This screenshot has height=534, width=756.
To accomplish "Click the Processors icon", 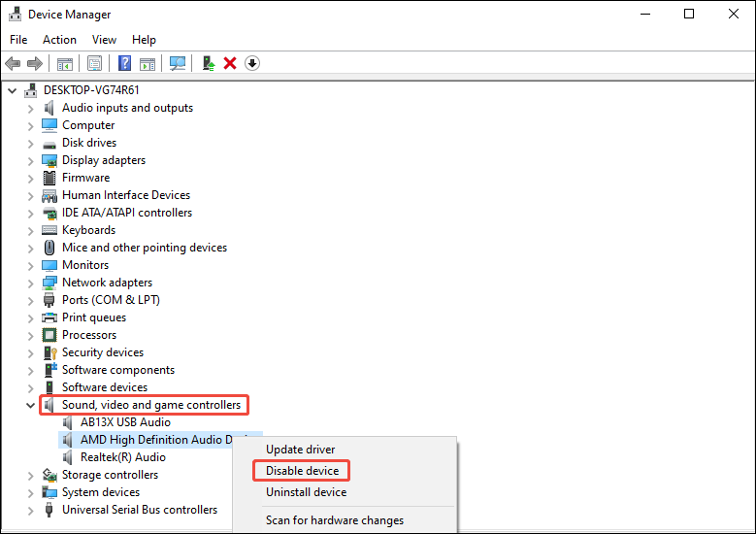I will pos(49,335).
